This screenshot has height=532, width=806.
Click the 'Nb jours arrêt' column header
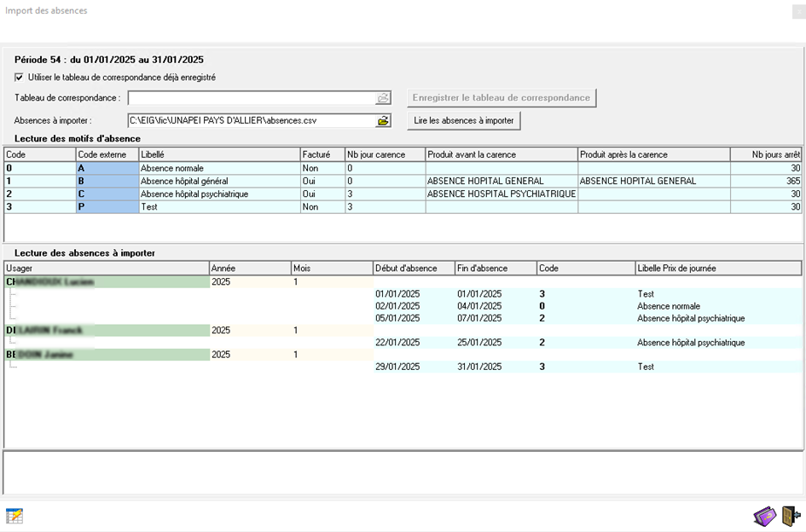766,154
